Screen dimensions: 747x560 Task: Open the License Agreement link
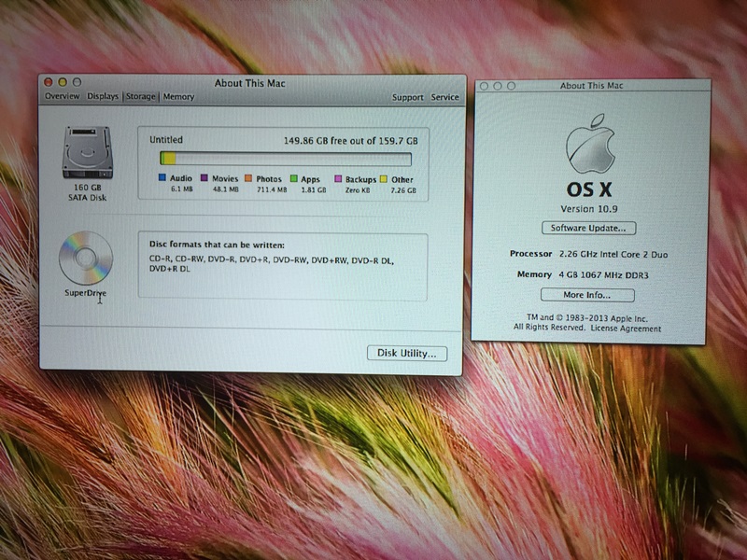(x=626, y=329)
